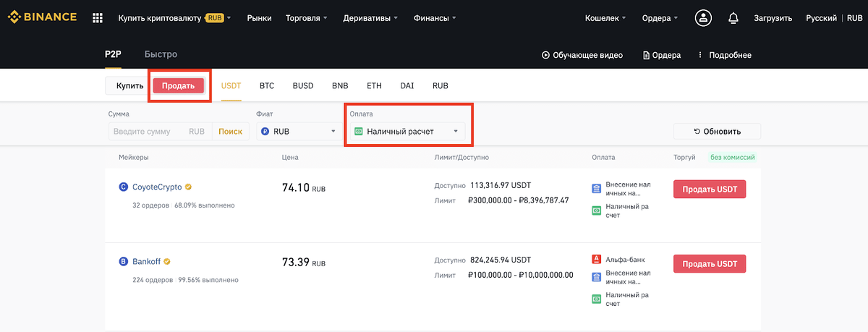Open the Фиат RUB dropdown
Screen dimensions: 868x332
click(299, 132)
